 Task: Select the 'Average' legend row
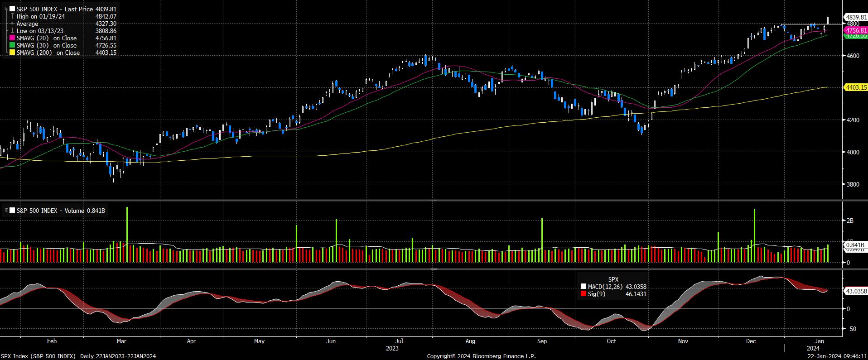tap(63, 24)
